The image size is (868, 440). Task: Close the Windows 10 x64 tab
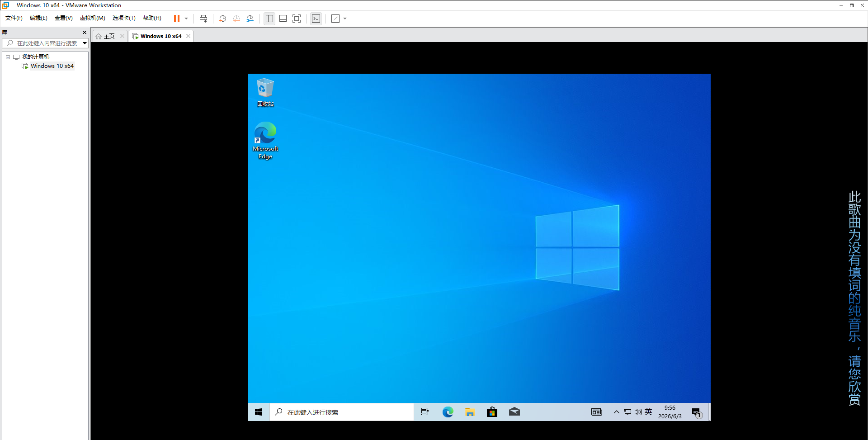pos(189,36)
